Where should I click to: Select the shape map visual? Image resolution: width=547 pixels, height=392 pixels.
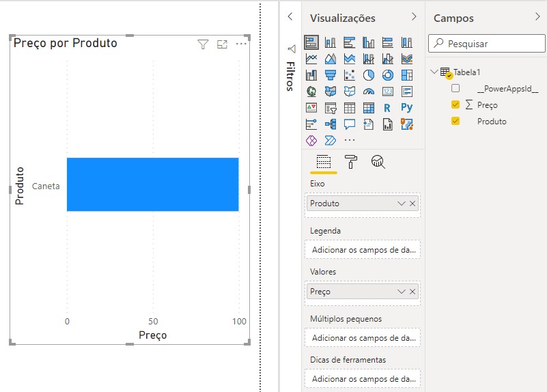click(350, 92)
